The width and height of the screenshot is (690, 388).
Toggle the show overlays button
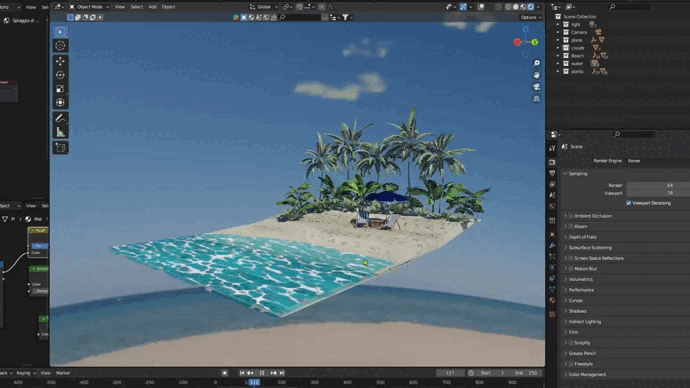click(x=481, y=7)
